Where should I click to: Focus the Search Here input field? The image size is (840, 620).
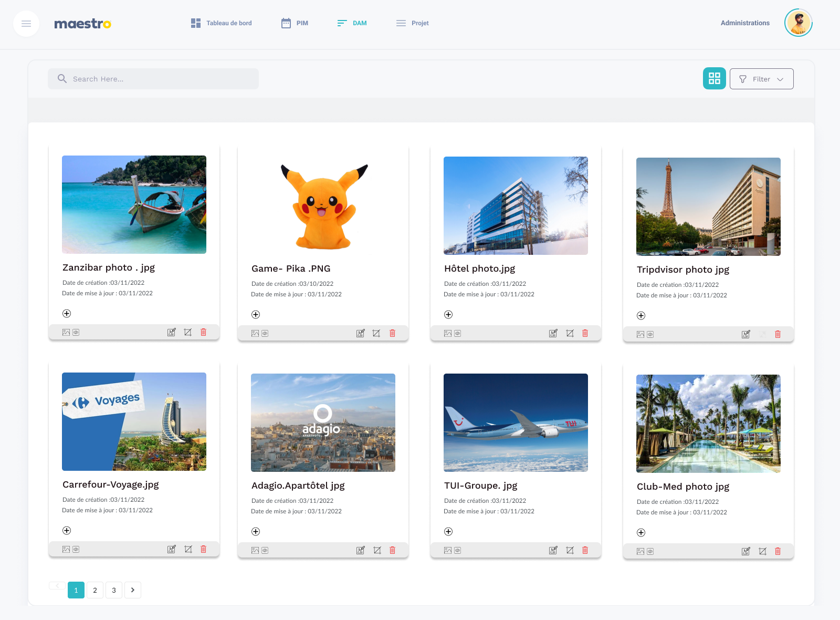tap(153, 79)
